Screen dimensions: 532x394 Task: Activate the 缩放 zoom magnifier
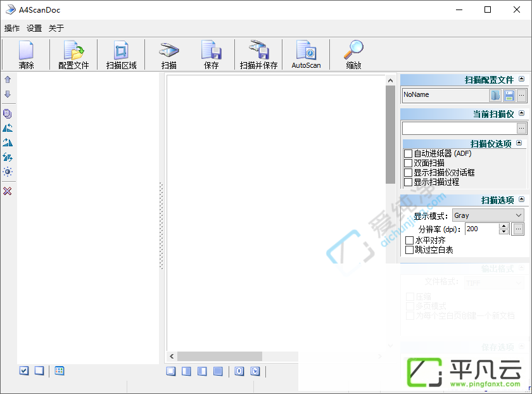(x=353, y=54)
